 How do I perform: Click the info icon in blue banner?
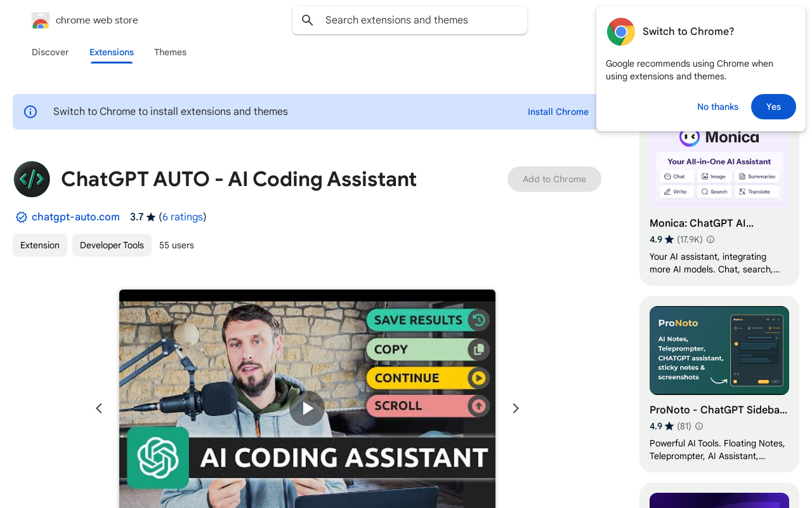[30, 112]
